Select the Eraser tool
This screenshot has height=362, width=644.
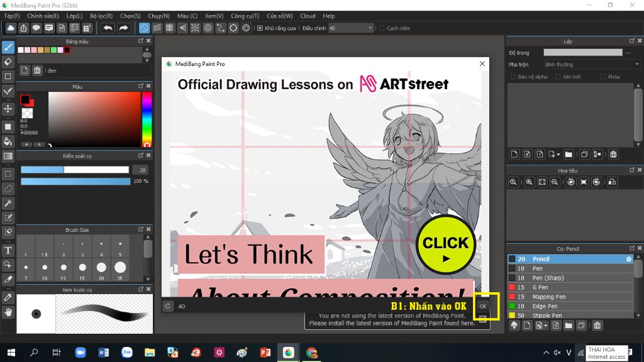pos(8,62)
